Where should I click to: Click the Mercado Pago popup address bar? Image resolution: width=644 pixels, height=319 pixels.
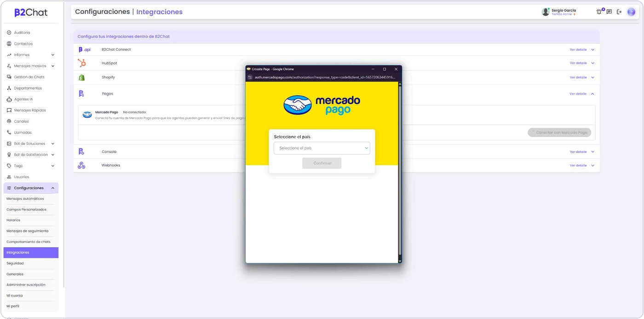pyautogui.click(x=325, y=77)
